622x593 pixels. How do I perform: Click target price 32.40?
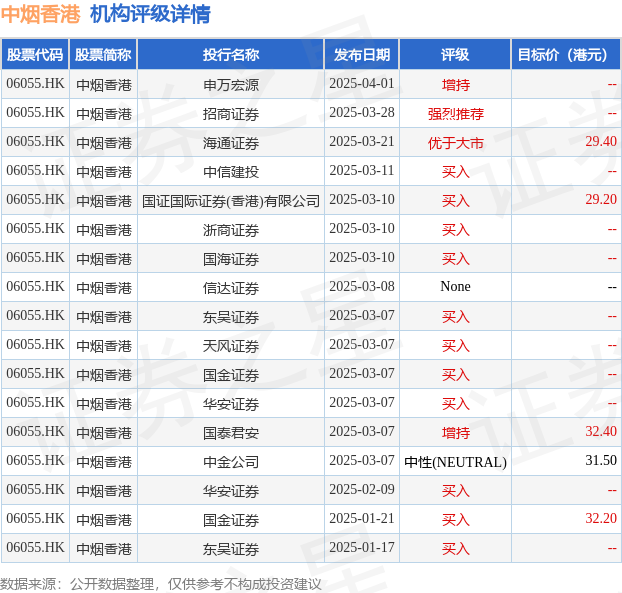pos(601,432)
